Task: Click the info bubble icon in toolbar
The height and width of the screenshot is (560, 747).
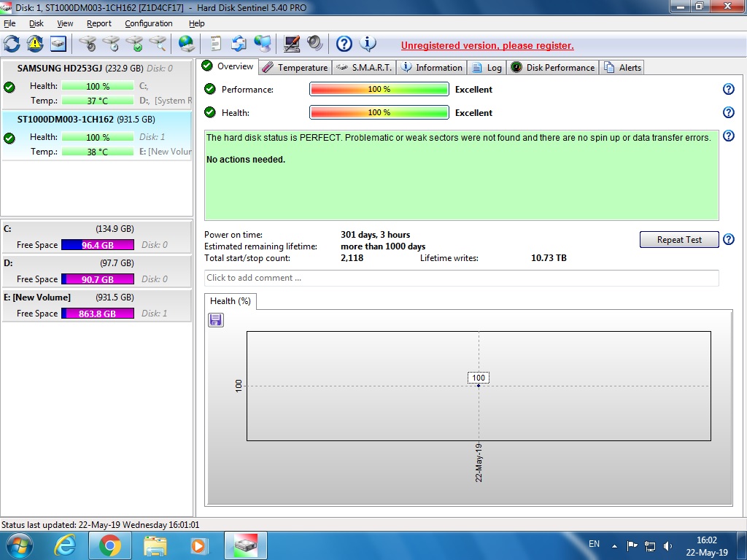Action: point(368,44)
